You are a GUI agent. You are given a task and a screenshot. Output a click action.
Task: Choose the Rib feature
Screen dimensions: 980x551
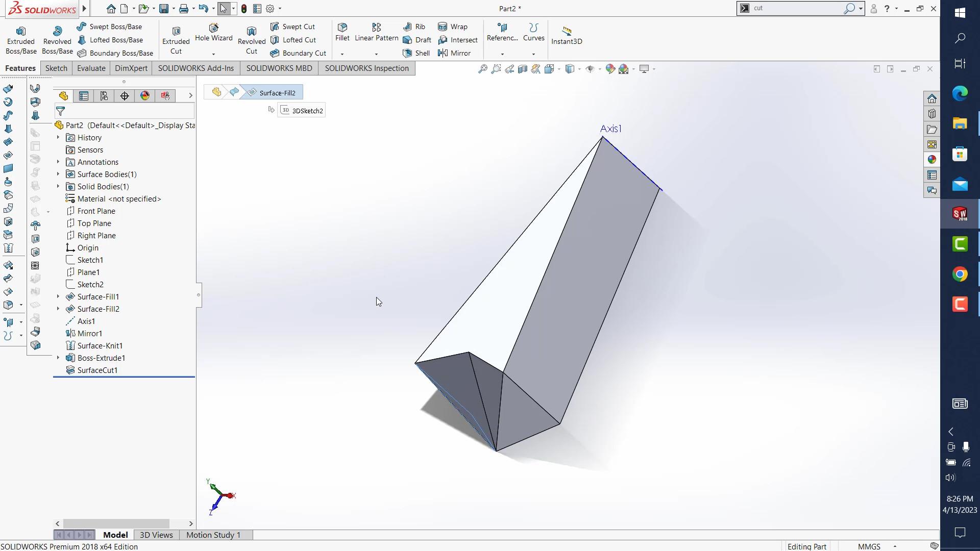[x=414, y=27]
